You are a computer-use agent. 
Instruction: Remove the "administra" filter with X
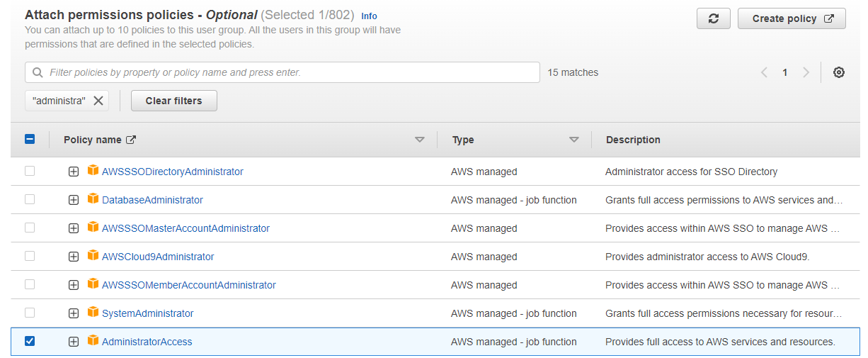tap(98, 101)
